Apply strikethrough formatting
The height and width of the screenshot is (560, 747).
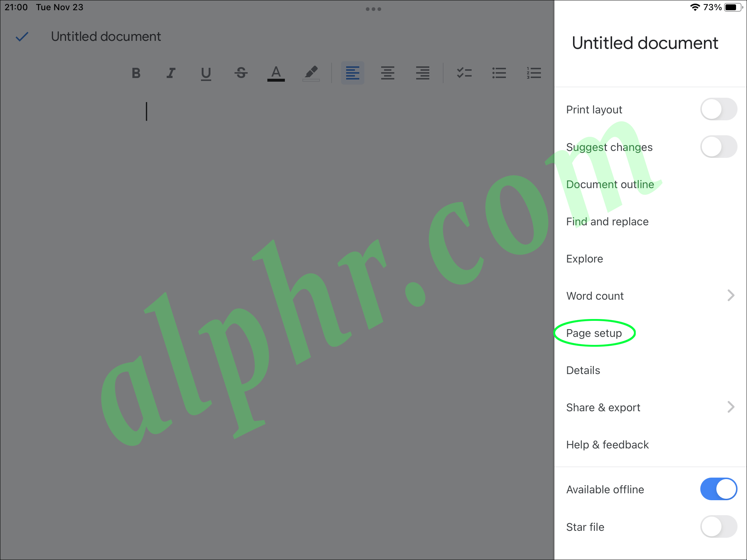(x=241, y=73)
